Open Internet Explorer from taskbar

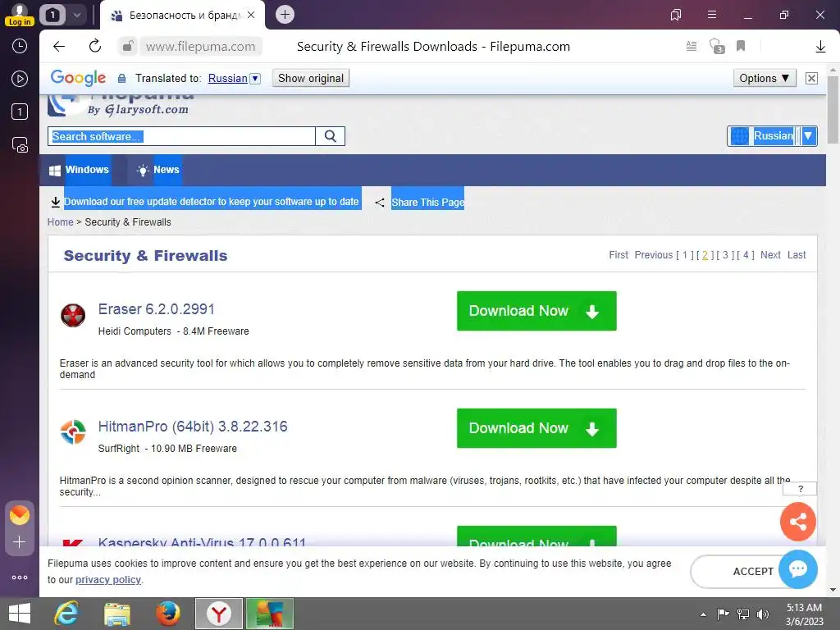pyautogui.click(x=66, y=614)
